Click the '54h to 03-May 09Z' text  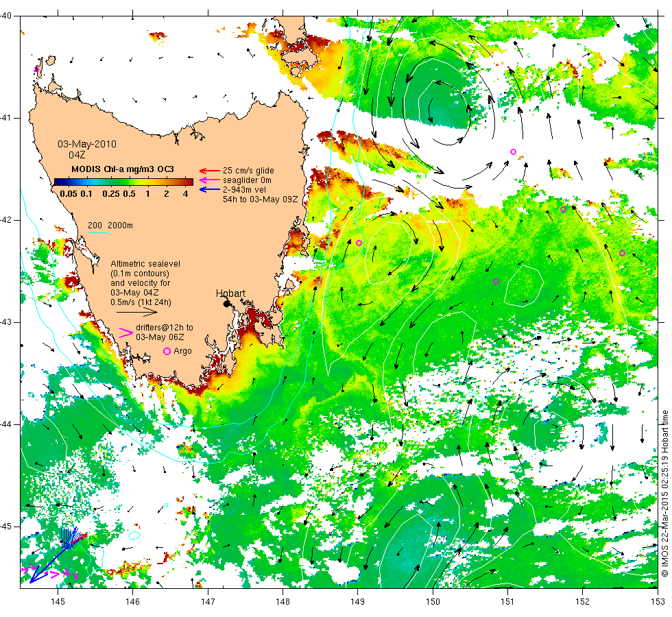point(260,199)
